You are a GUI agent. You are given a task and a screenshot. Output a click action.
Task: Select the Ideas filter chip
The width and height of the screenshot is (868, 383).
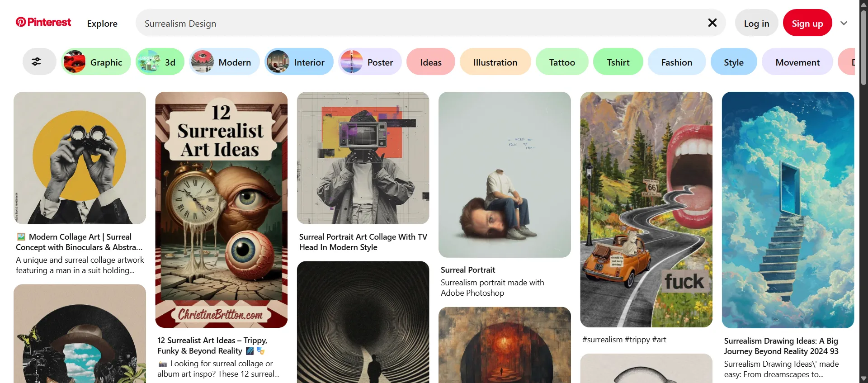pos(431,62)
